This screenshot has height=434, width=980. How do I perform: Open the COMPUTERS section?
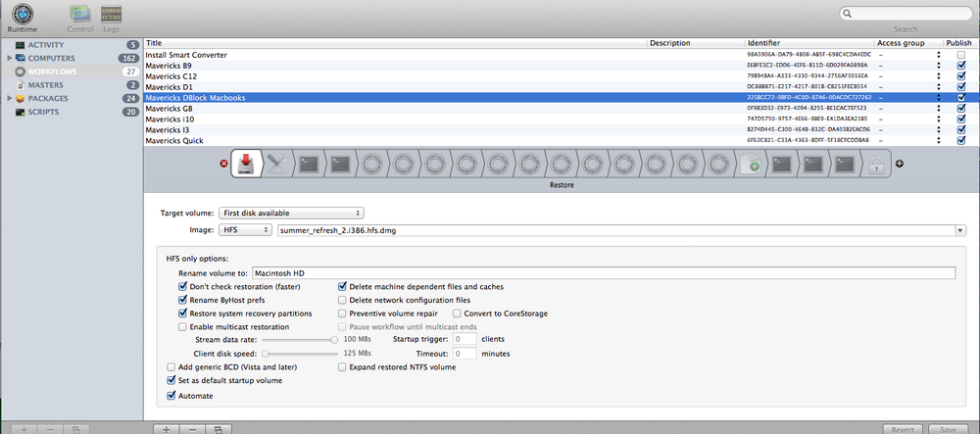click(x=51, y=58)
